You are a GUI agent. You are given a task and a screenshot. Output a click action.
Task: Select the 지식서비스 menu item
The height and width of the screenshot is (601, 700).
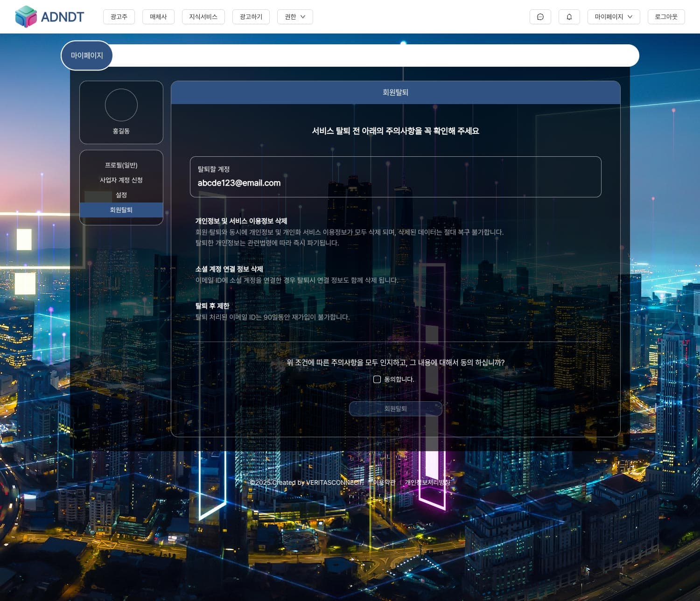coord(203,17)
